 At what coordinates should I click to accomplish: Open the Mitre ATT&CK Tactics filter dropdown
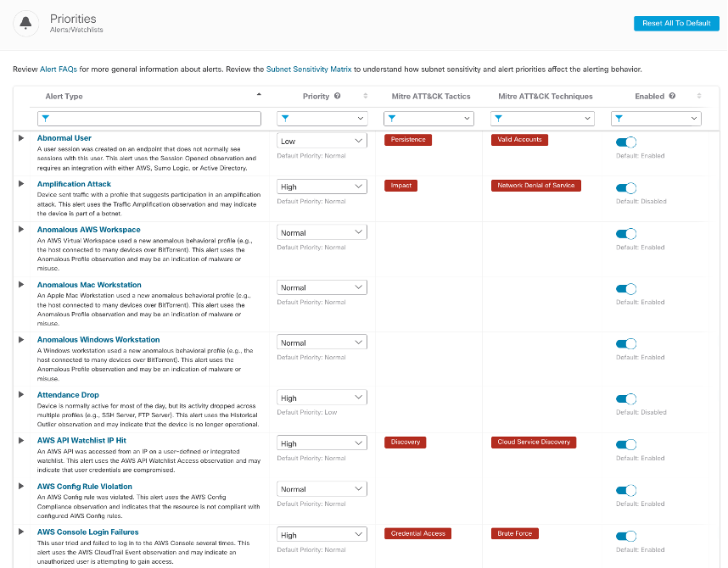click(x=427, y=119)
